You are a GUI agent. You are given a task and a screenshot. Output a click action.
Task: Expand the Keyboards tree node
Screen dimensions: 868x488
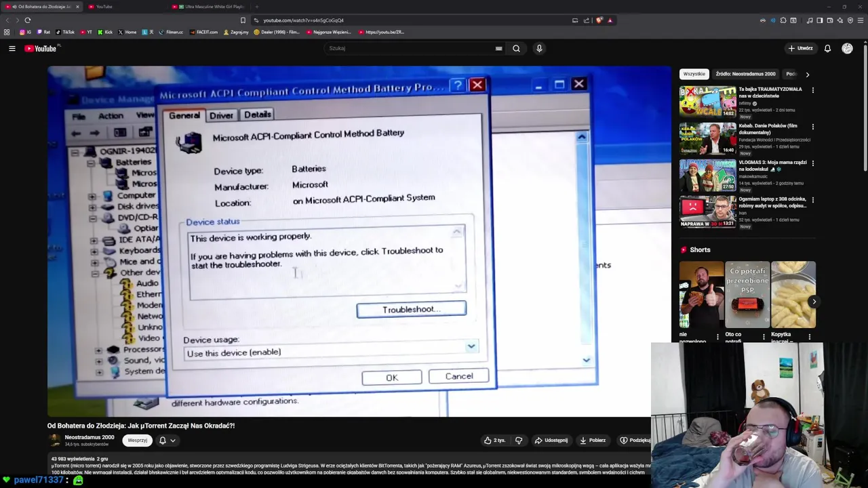click(x=94, y=251)
